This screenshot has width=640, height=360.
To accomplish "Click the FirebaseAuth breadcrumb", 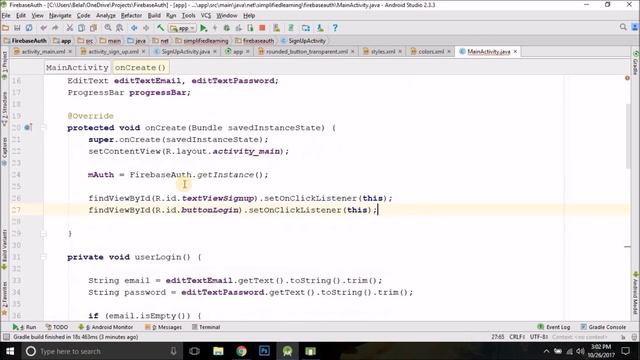I will [26, 41].
